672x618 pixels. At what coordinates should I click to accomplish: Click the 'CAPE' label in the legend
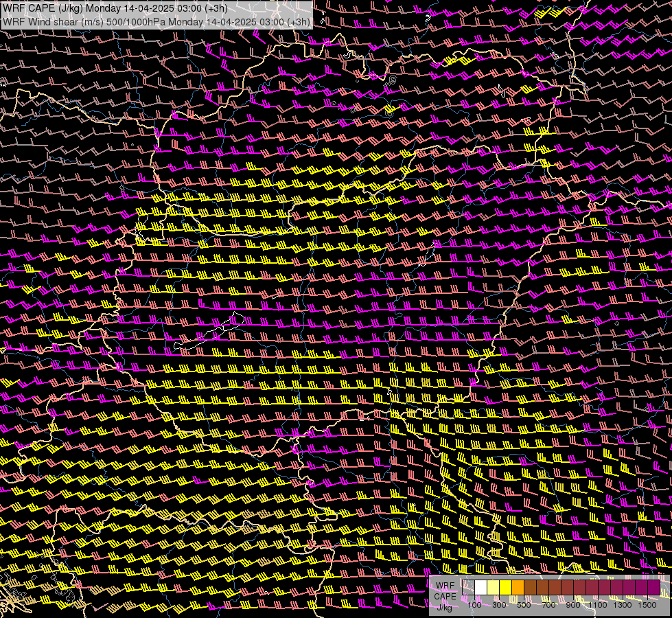click(445, 597)
